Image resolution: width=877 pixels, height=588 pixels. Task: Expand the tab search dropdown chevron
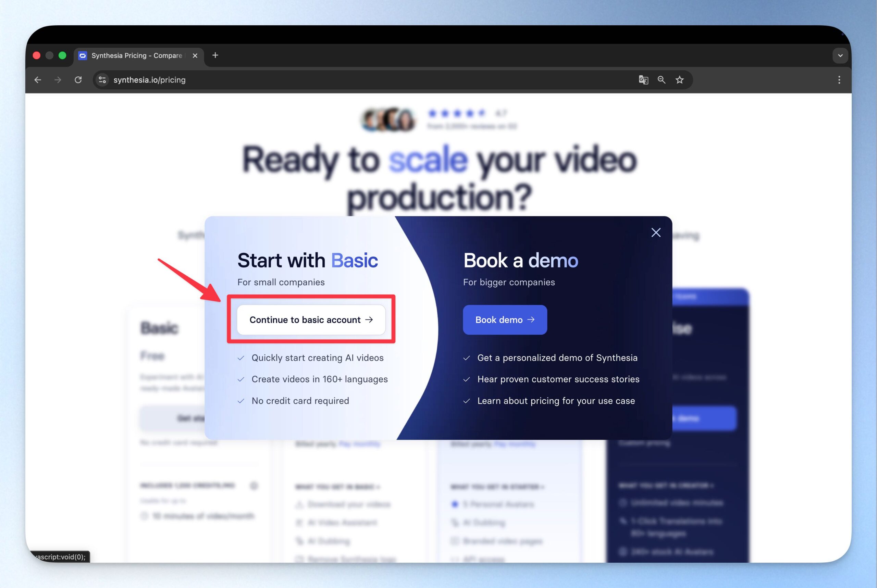(x=840, y=55)
